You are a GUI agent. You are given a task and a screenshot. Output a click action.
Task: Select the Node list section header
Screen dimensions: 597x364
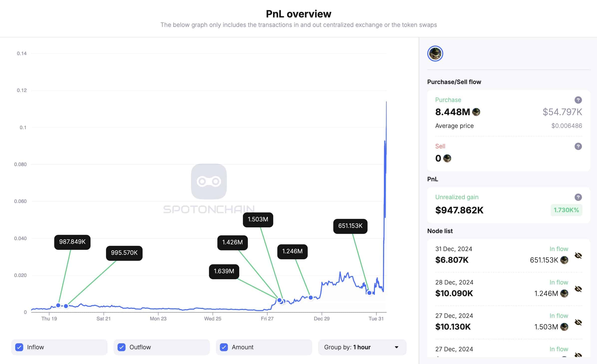[440, 231]
